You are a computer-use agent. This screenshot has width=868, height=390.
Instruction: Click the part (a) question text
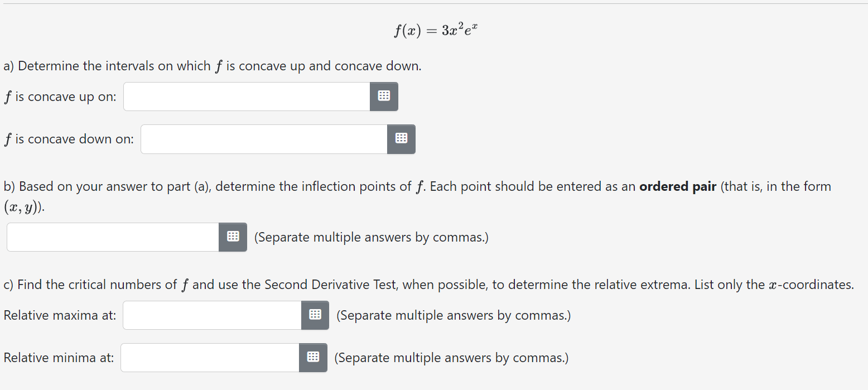pos(212,66)
